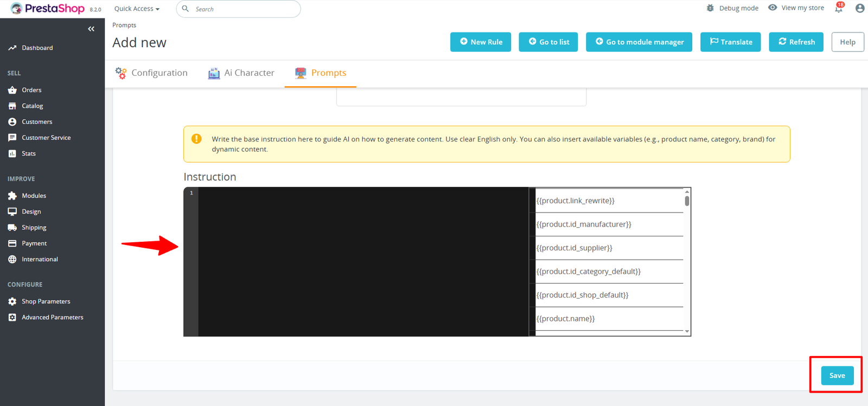Open Advanced Parameters menu item
This screenshot has height=406, width=868.
pyautogui.click(x=52, y=317)
